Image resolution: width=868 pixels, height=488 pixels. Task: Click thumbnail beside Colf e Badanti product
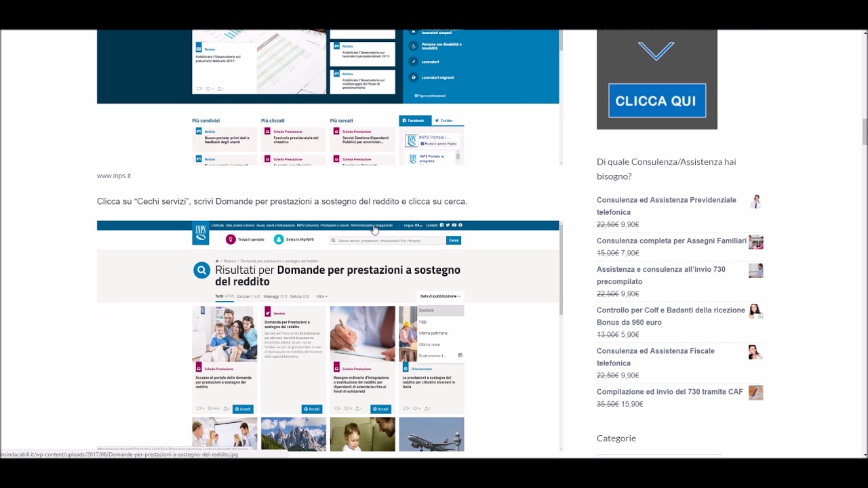(x=756, y=311)
